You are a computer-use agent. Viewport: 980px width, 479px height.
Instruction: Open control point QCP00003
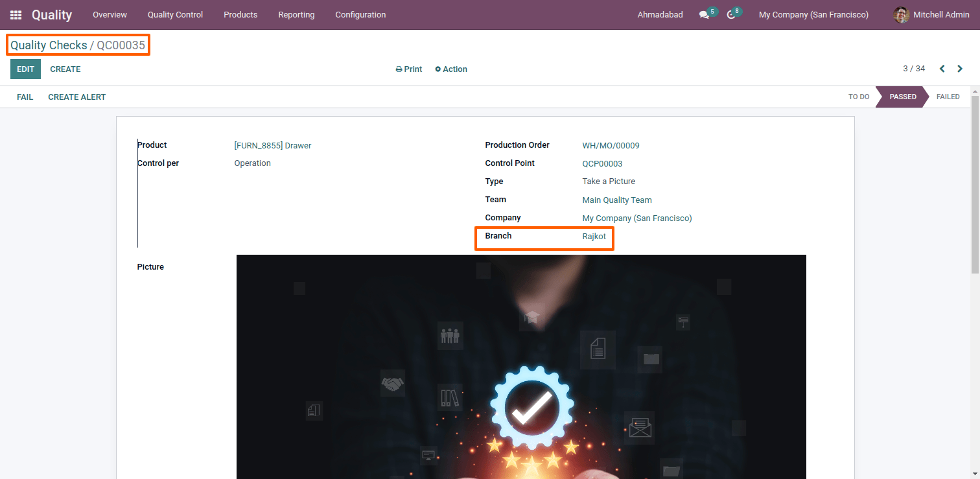click(602, 164)
